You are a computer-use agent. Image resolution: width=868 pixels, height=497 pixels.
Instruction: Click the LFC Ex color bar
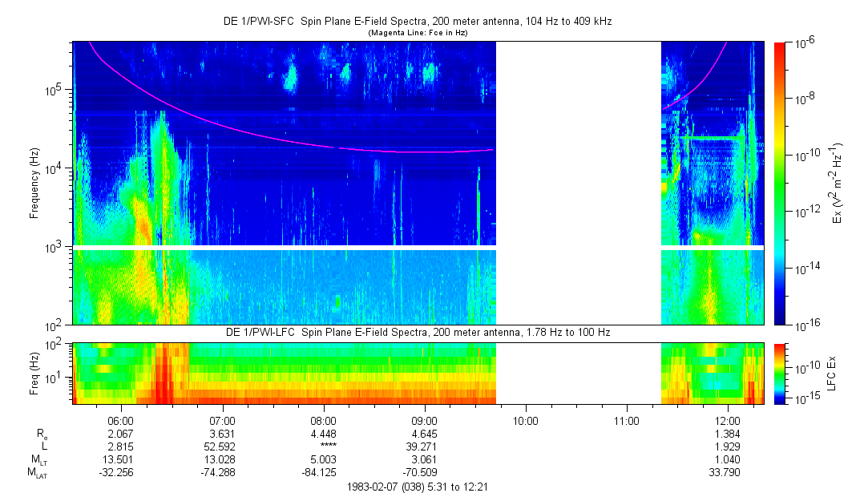click(780, 373)
